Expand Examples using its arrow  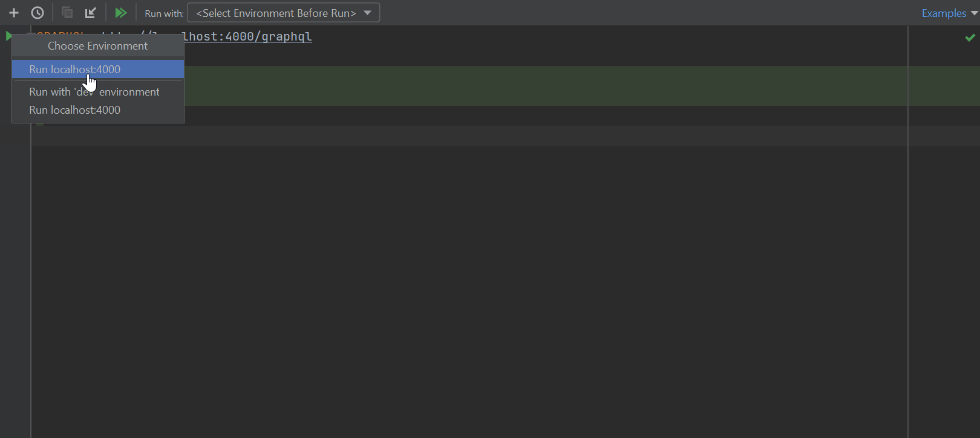(974, 13)
